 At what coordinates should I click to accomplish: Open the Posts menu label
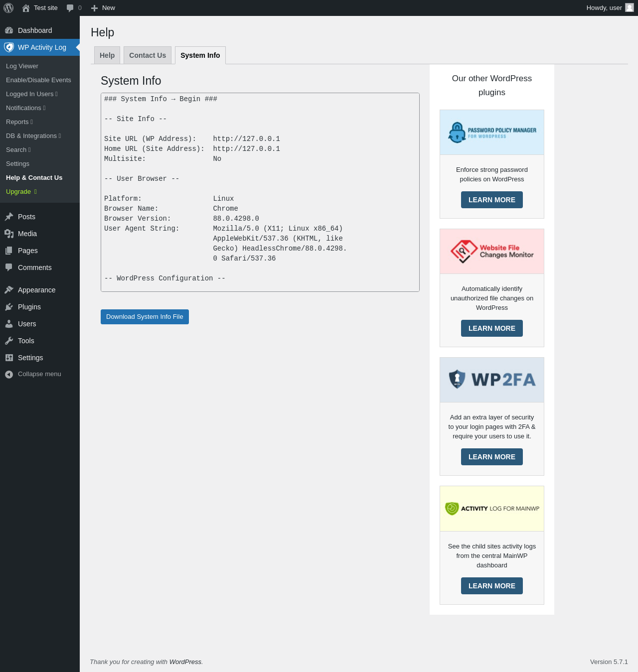pyautogui.click(x=26, y=217)
